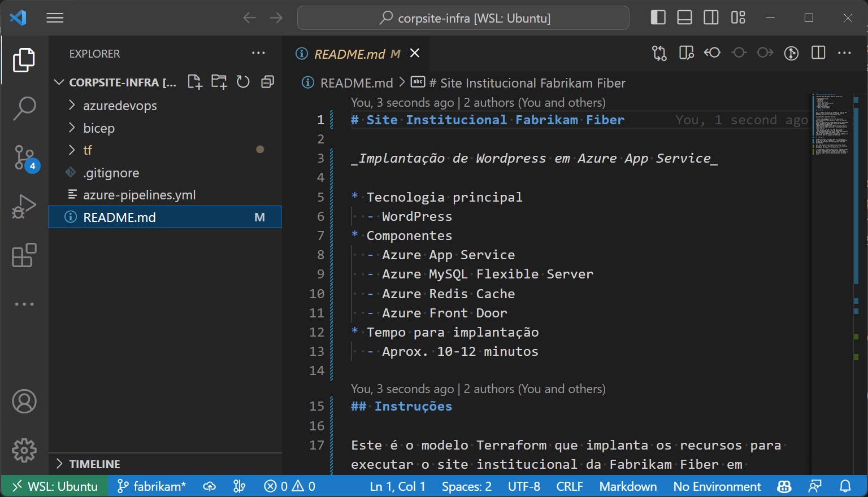The height and width of the screenshot is (497, 868).
Task: Click line number 9 in the gutter
Action: pos(320,274)
